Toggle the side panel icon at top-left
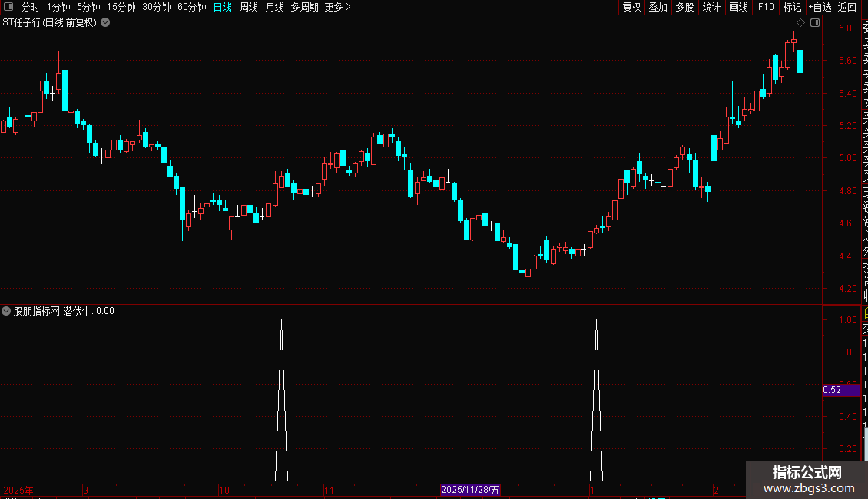 pyautogui.click(x=8, y=7)
